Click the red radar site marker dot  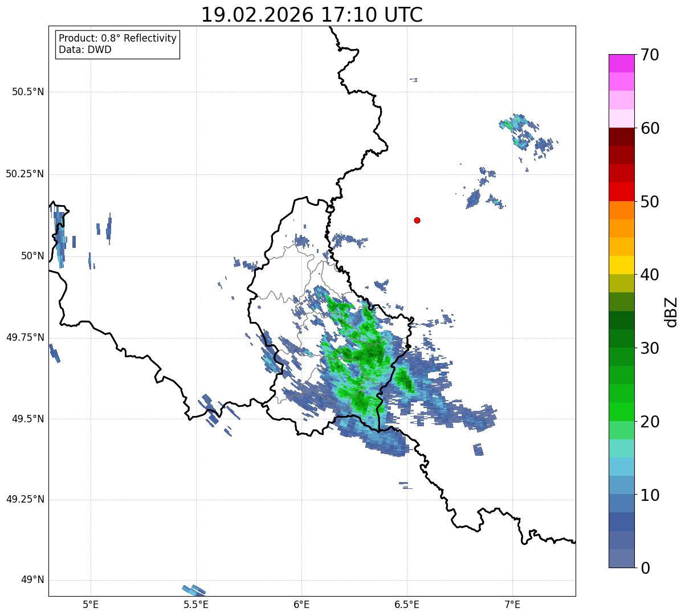click(x=417, y=220)
